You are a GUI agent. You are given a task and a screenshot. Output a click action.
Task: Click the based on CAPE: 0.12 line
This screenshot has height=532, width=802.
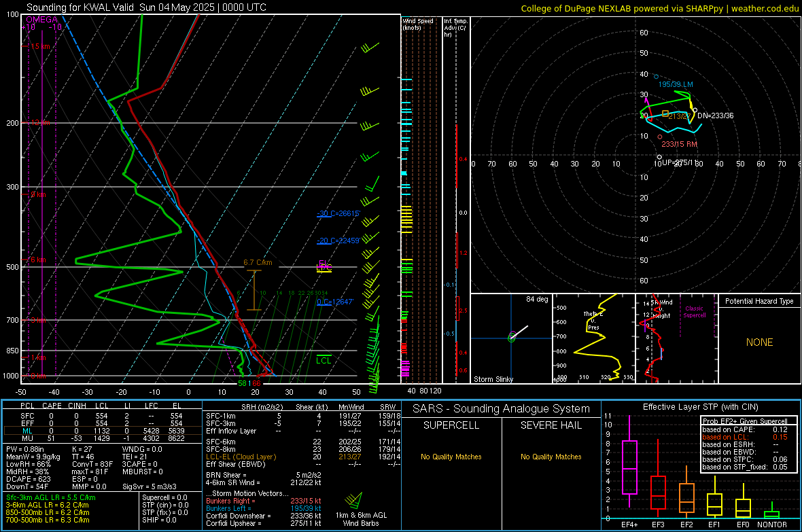click(745, 429)
